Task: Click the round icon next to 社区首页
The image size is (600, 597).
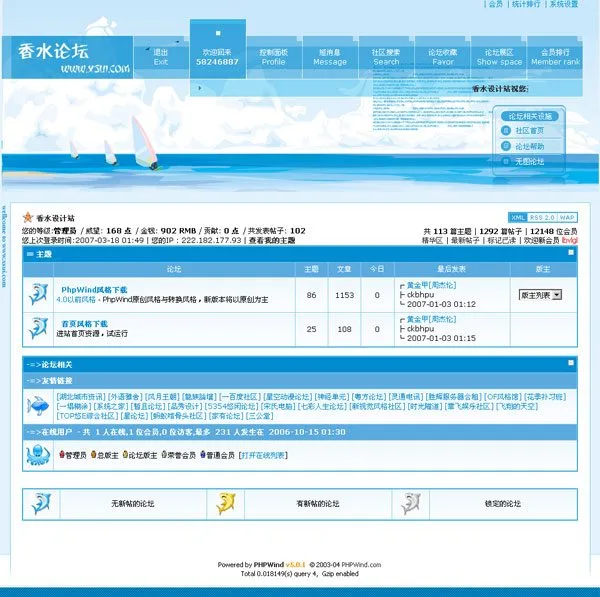Action: tap(507, 131)
